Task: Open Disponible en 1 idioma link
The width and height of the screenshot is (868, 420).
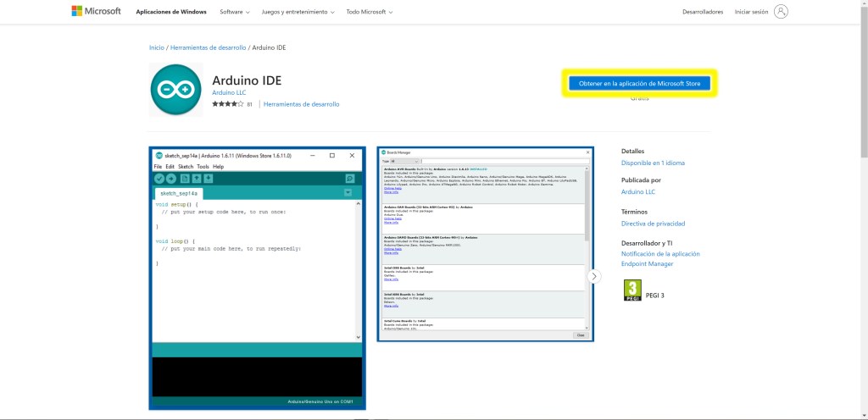Action: tap(653, 163)
